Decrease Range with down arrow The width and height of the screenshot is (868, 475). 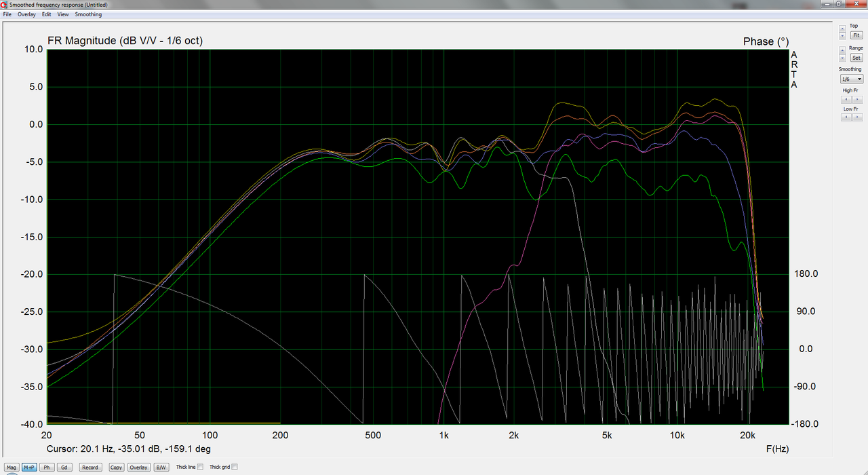click(842, 58)
